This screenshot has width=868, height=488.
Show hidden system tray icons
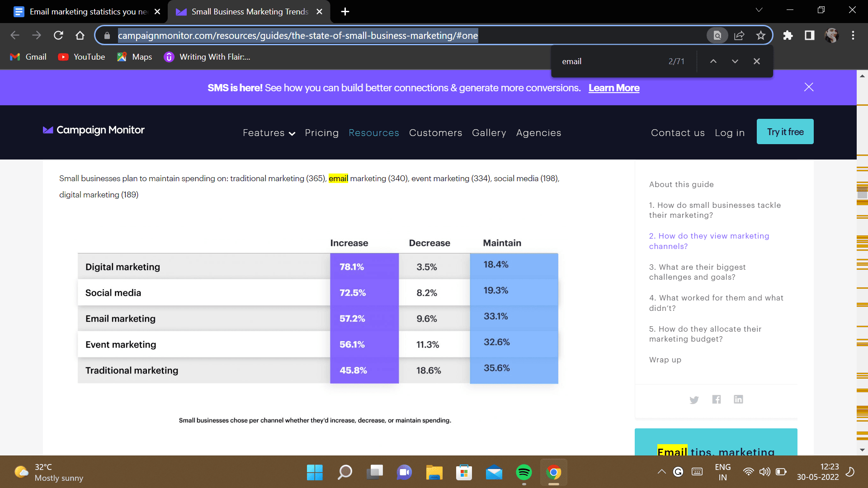[x=661, y=472]
